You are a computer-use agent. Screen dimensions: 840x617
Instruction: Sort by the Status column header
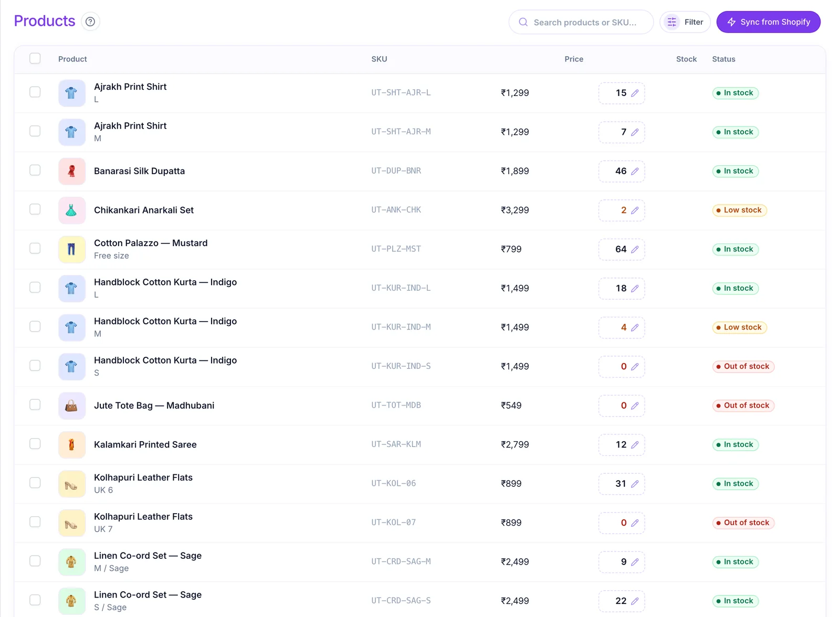pos(723,59)
